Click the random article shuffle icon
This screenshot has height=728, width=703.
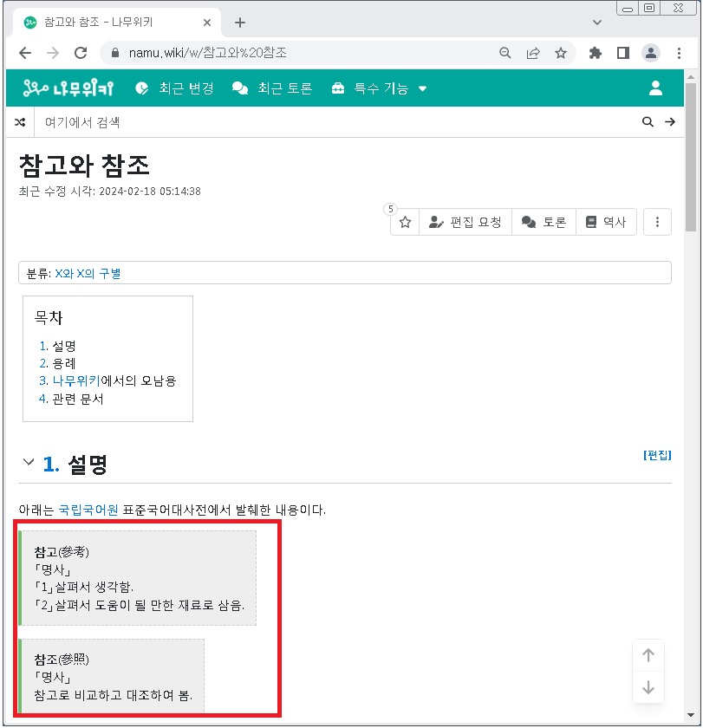point(19,121)
